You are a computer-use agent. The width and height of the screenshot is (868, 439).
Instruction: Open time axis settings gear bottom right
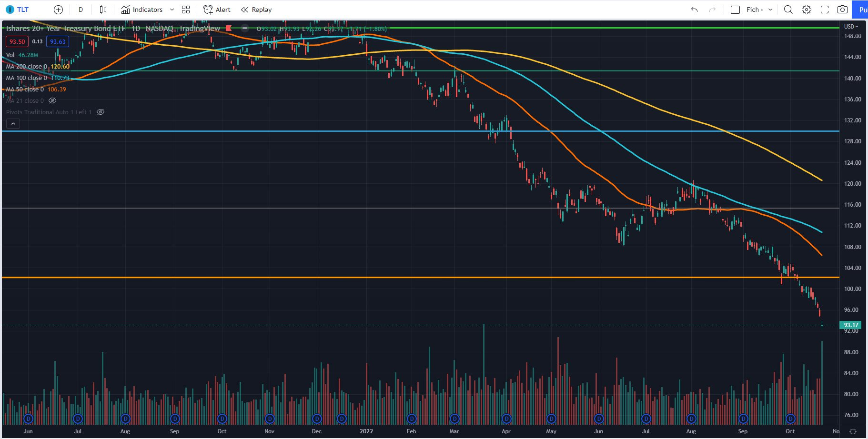853,431
